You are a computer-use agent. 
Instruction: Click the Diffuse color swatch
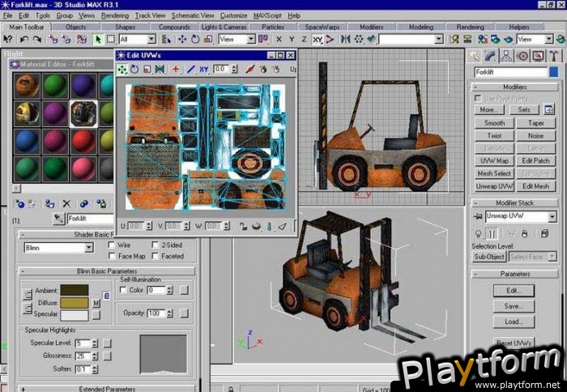(x=75, y=302)
